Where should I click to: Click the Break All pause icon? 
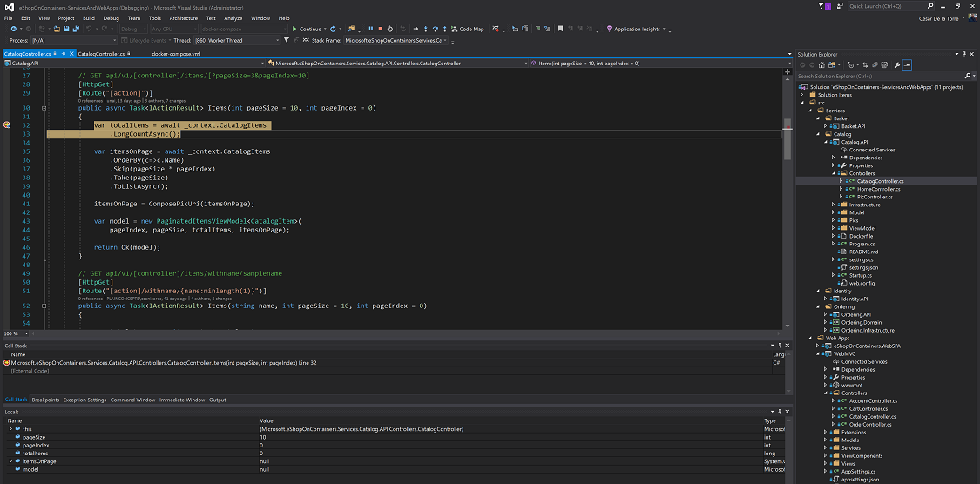click(x=369, y=29)
